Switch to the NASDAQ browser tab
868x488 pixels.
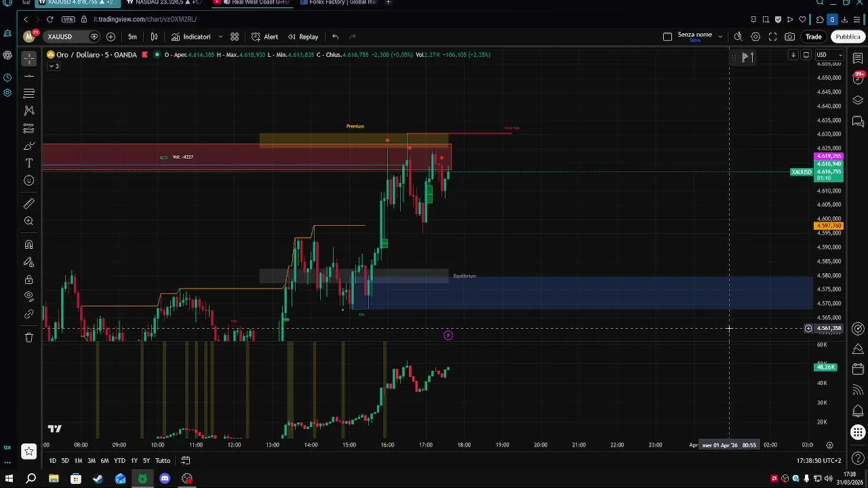[165, 3]
